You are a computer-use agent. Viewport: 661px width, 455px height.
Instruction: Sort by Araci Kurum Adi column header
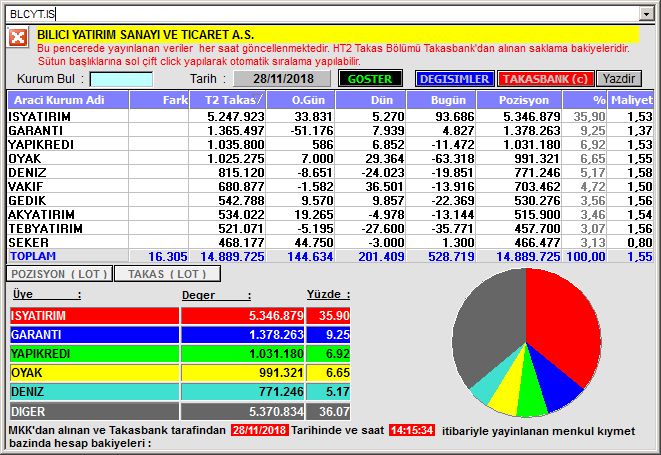(x=68, y=100)
